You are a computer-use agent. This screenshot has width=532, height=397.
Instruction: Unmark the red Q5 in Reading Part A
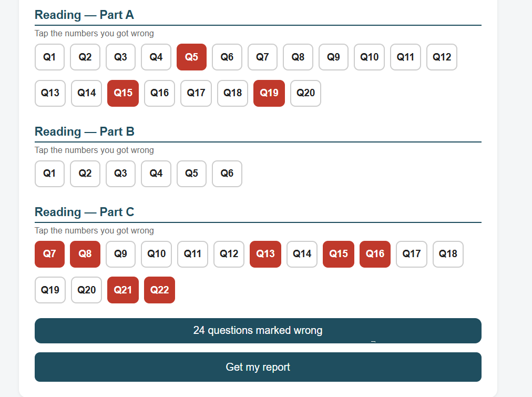tap(192, 57)
